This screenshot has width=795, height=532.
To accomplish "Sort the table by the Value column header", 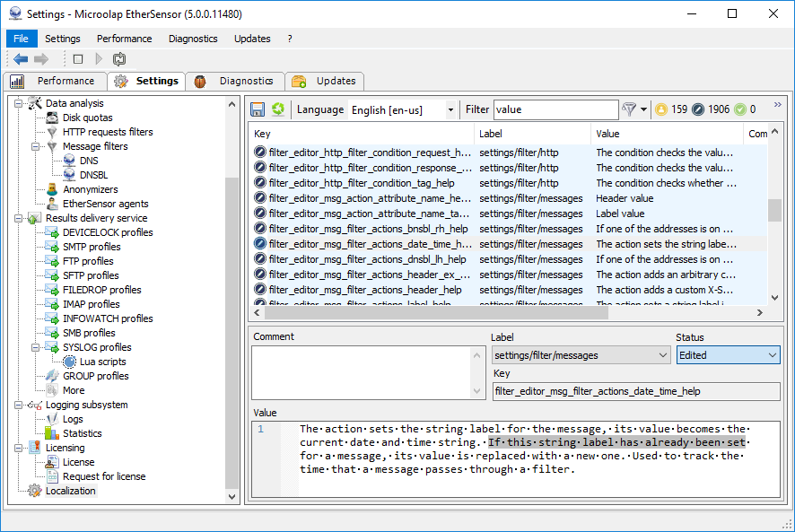I will pyautogui.click(x=667, y=134).
